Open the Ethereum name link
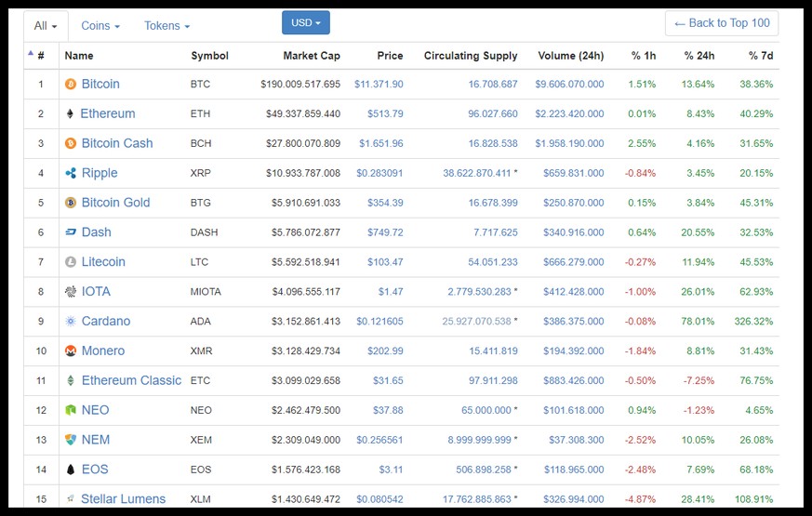Image resolution: width=812 pixels, height=516 pixels. click(x=108, y=113)
